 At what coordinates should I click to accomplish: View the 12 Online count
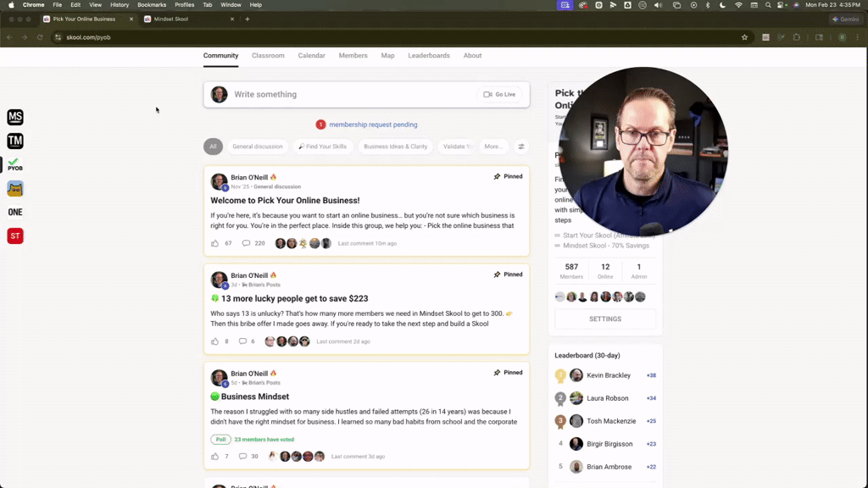(605, 270)
